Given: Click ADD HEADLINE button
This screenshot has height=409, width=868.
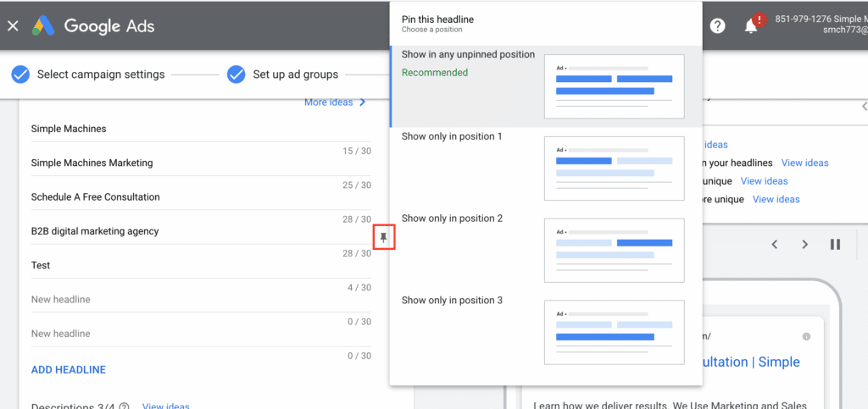Looking at the screenshot, I should click(68, 370).
